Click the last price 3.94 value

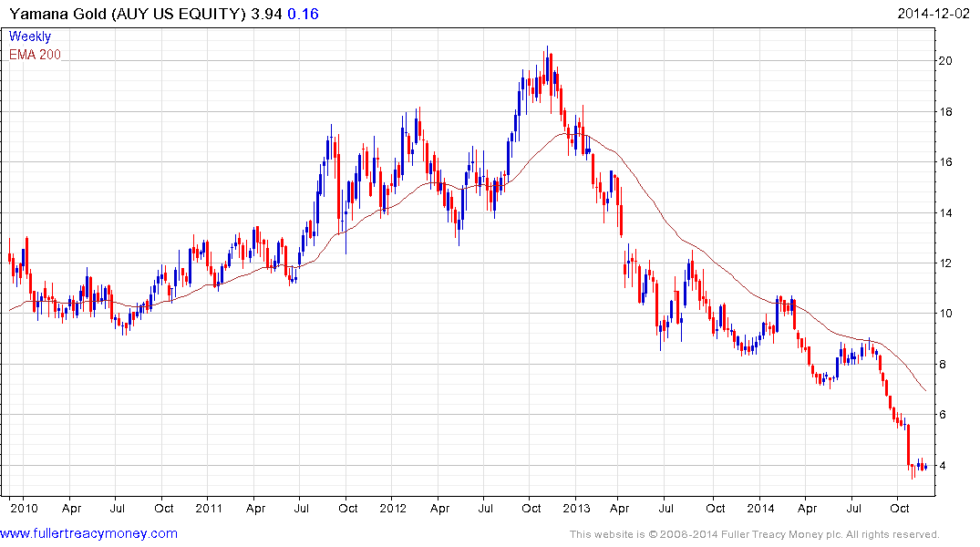click(x=266, y=14)
